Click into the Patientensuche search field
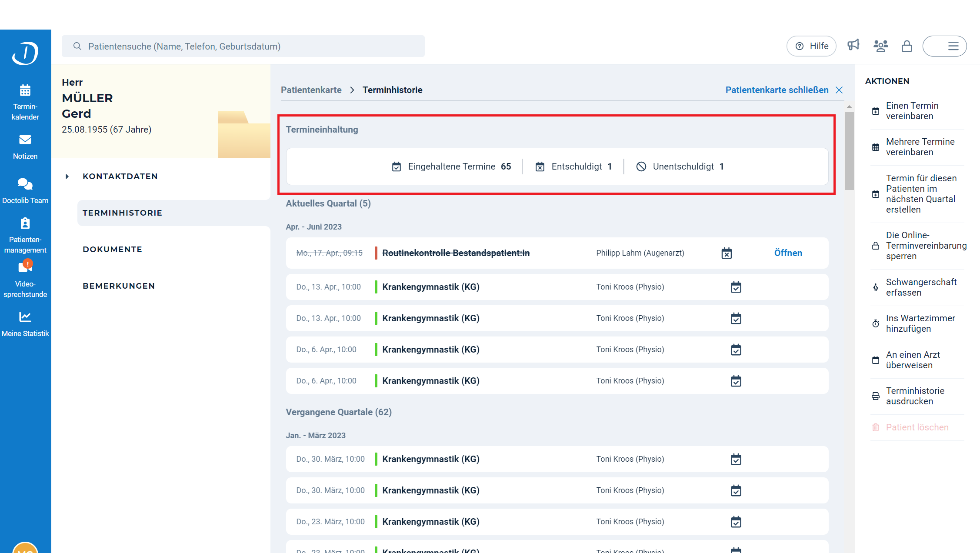This screenshot has height=553, width=980. (x=243, y=46)
